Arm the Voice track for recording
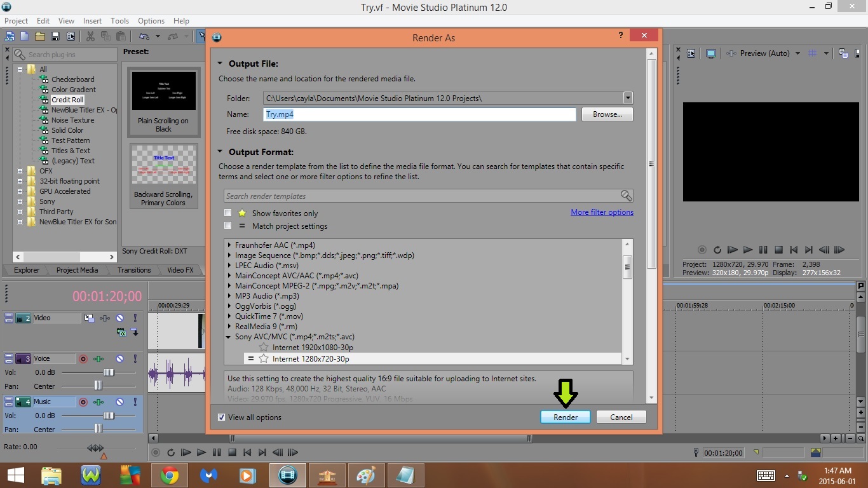Viewport: 868px width, 488px height. pyautogui.click(x=83, y=358)
